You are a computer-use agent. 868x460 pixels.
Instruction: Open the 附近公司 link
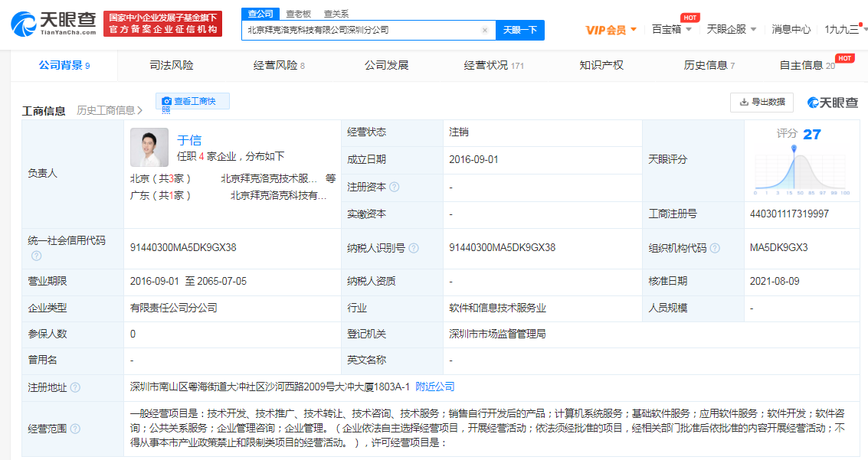[435, 387]
